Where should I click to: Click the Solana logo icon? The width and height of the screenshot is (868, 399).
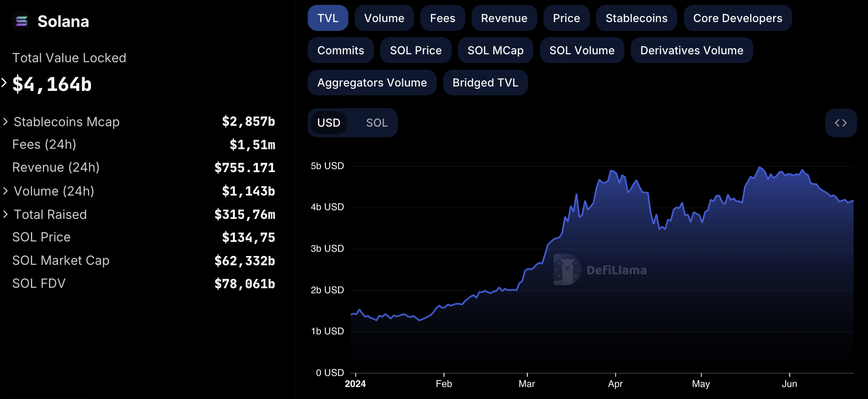(x=21, y=21)
